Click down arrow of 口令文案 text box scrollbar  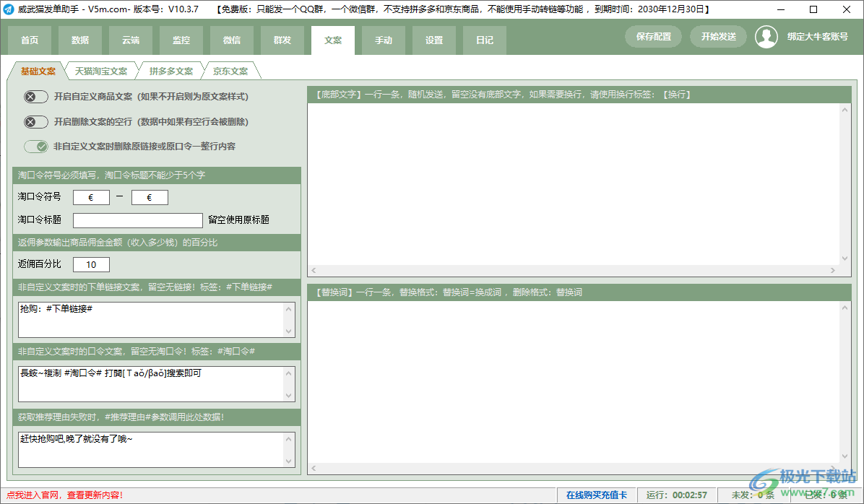[x=289, y=396]
